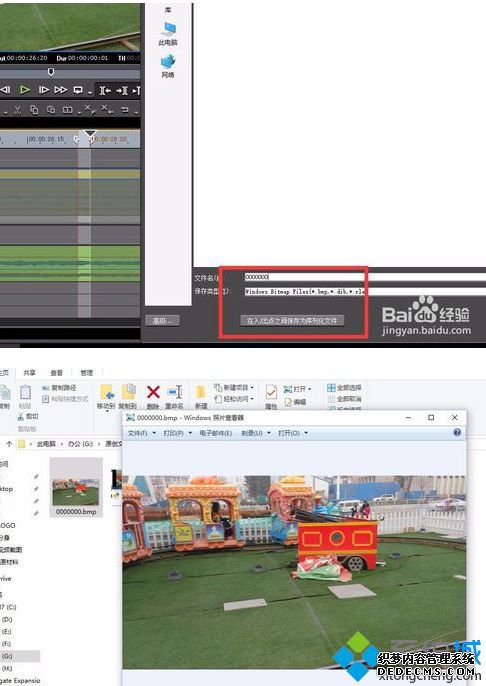Viewport: 486px width, 686px height.
Task: Click the Set In point icon
Action: click(x=105, y=90)
